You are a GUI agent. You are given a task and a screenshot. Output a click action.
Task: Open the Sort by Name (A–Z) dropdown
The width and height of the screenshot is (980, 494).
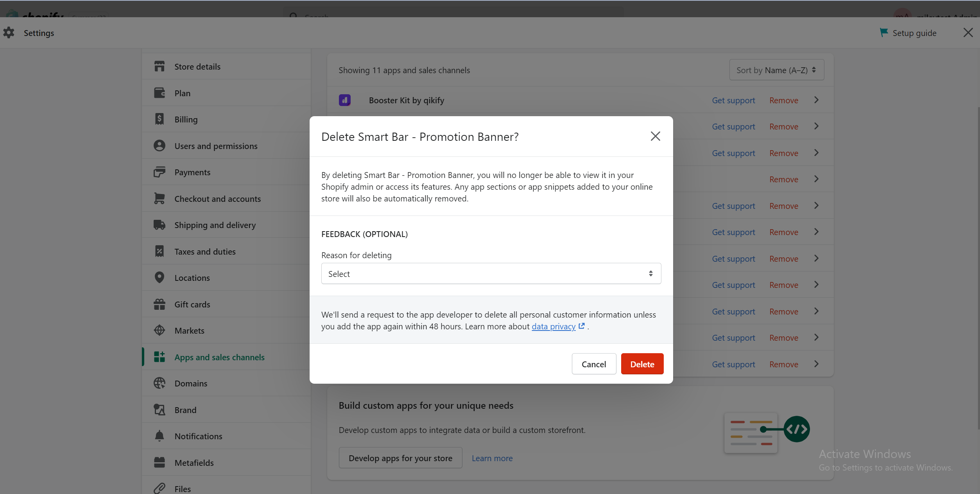click(x=776, y=70)
